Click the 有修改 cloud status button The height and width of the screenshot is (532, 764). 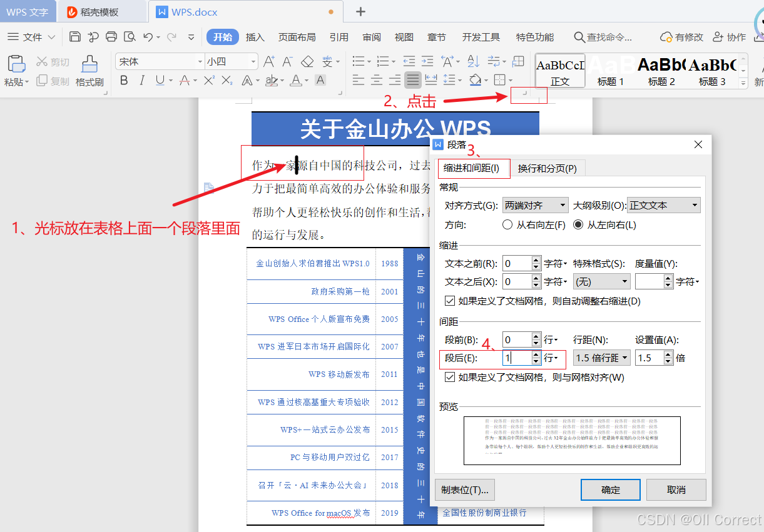click(x=682, y=38)
